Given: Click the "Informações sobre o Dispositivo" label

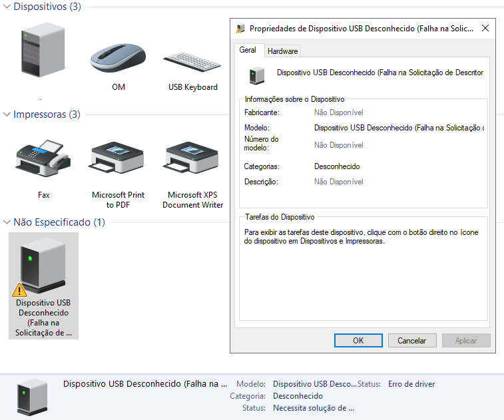Looking at the screenshot, I should tap(294, 99).
